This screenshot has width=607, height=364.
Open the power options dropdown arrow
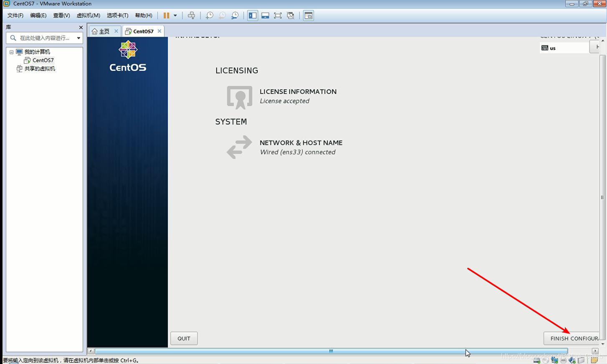[175, 15]
